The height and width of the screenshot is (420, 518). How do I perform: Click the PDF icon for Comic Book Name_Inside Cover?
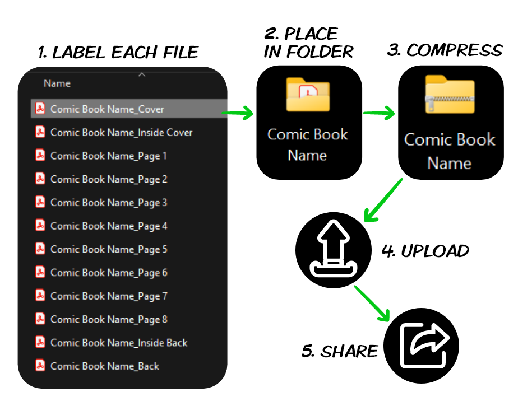coord(40,132)
